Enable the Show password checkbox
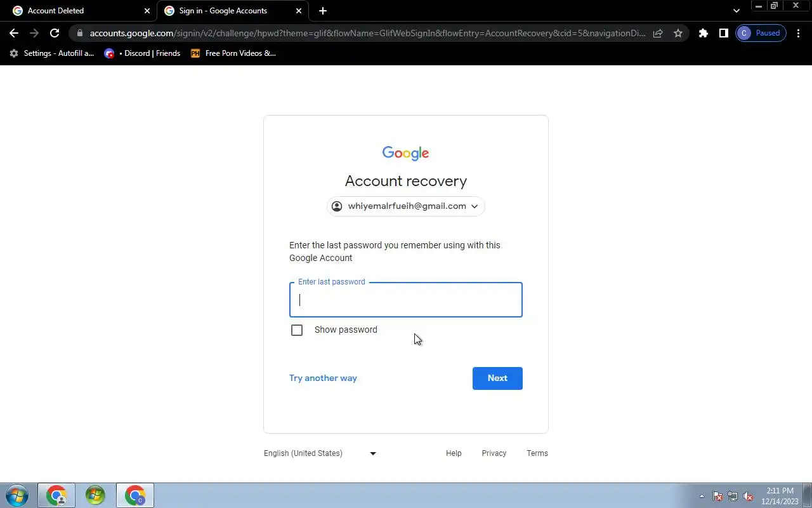The height and width of the screenshot is (508, 812). click(297, 330)
